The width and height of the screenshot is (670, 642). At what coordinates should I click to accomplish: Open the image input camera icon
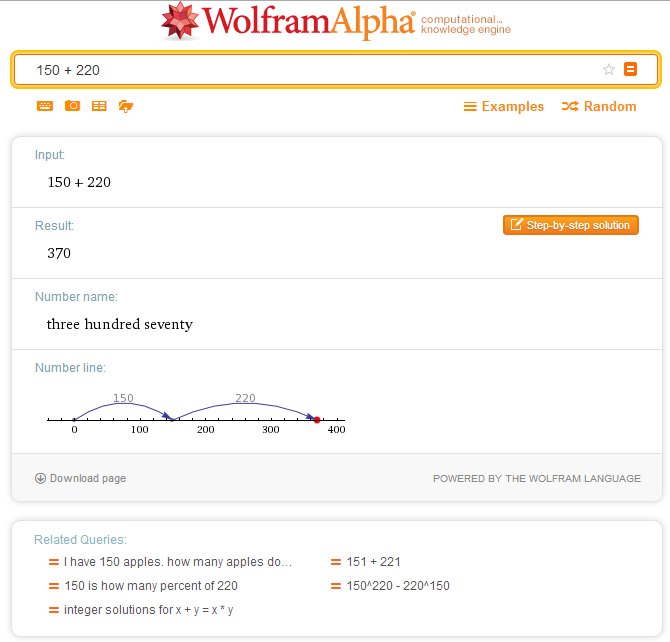click(x=72, y=105)
